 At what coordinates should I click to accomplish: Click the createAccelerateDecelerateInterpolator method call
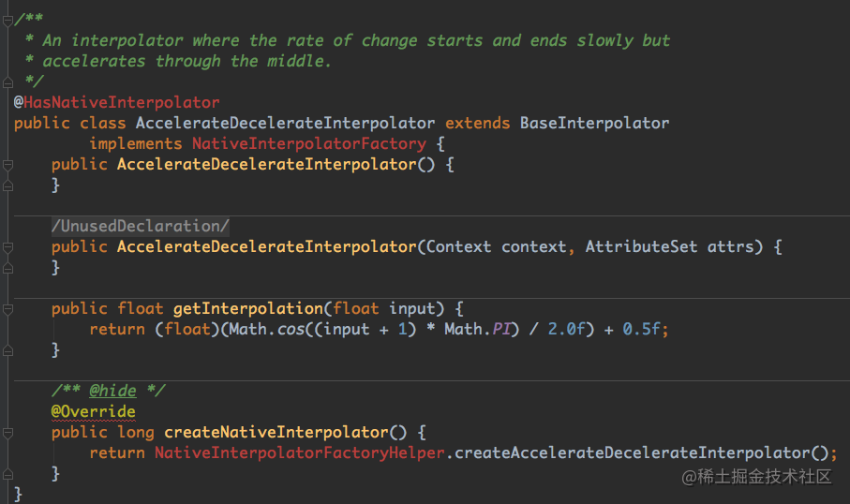click(x=633, y=452)
